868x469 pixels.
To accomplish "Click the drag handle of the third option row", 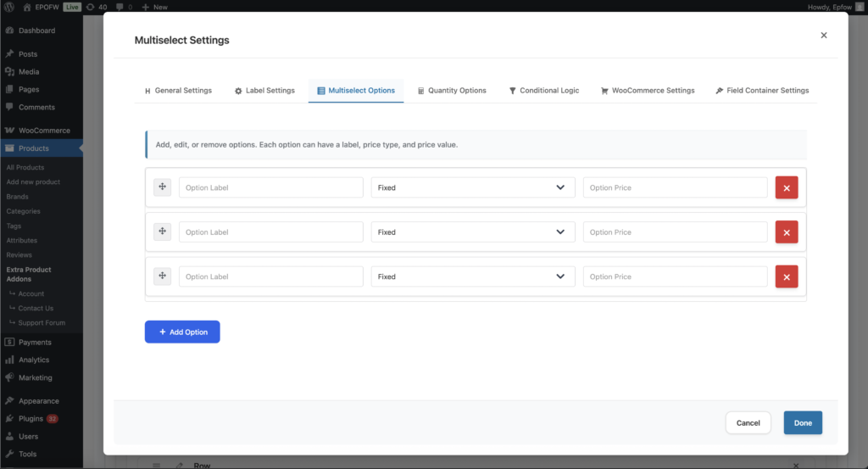I will coord(162,276).
